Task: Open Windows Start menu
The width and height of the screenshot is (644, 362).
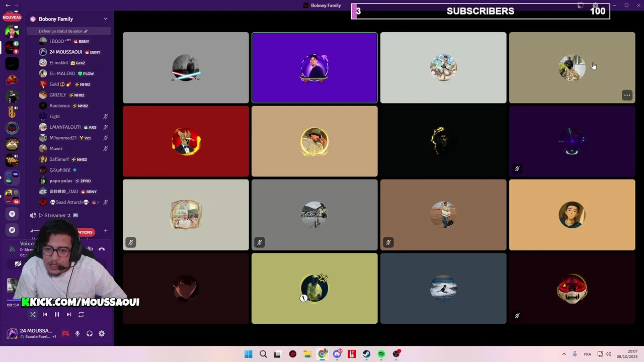Action: (x=248, y=354)
